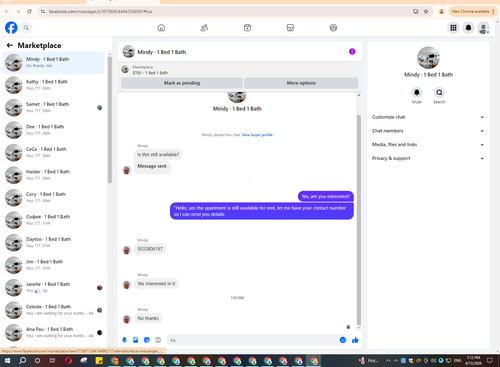Click the conversation list scrollbar
The height and width of the screenshot is (367, 500).
110,120
